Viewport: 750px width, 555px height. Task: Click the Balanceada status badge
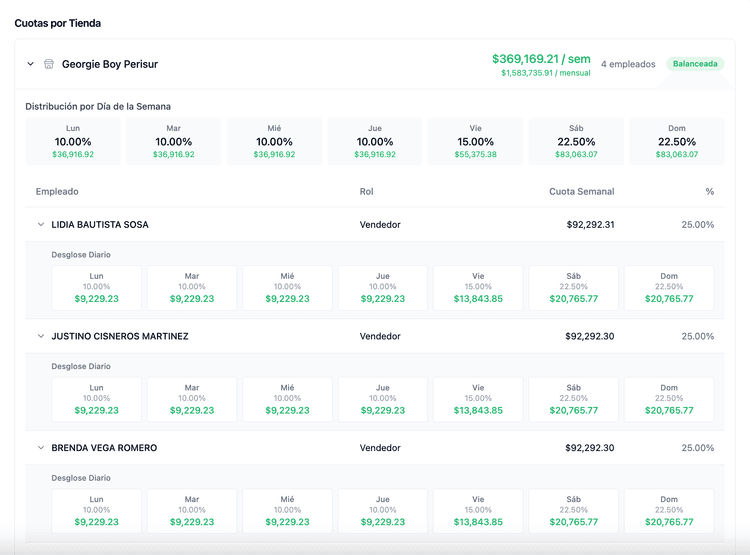coord(695,64)
